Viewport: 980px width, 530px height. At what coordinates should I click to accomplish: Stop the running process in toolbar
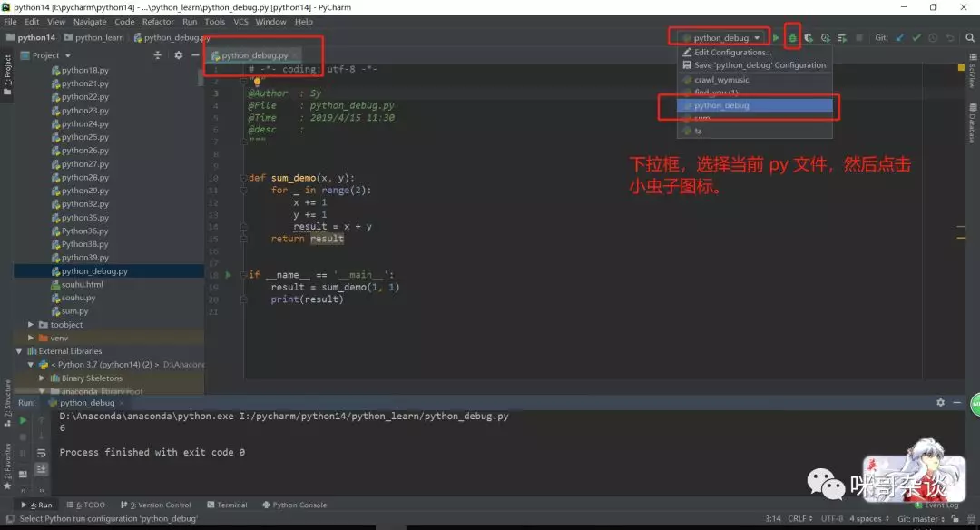pos(859,38)
